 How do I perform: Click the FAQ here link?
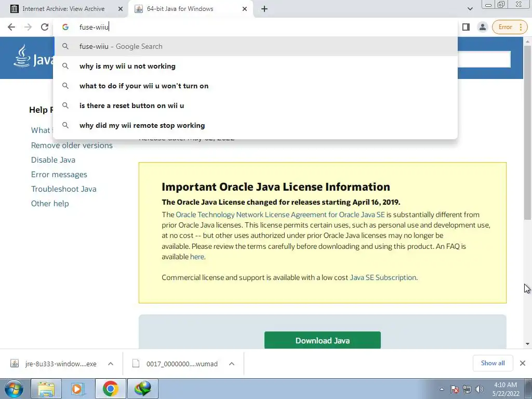click(197, 257)
